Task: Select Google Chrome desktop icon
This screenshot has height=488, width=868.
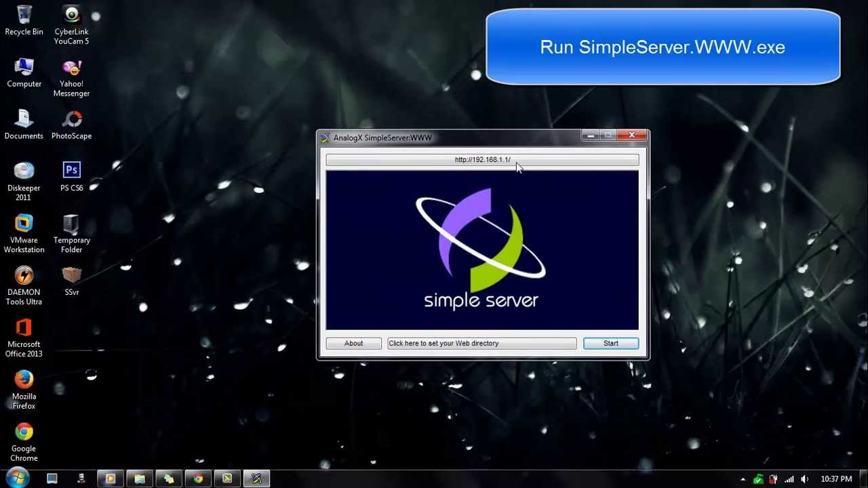Action: (x=24, y=443)
